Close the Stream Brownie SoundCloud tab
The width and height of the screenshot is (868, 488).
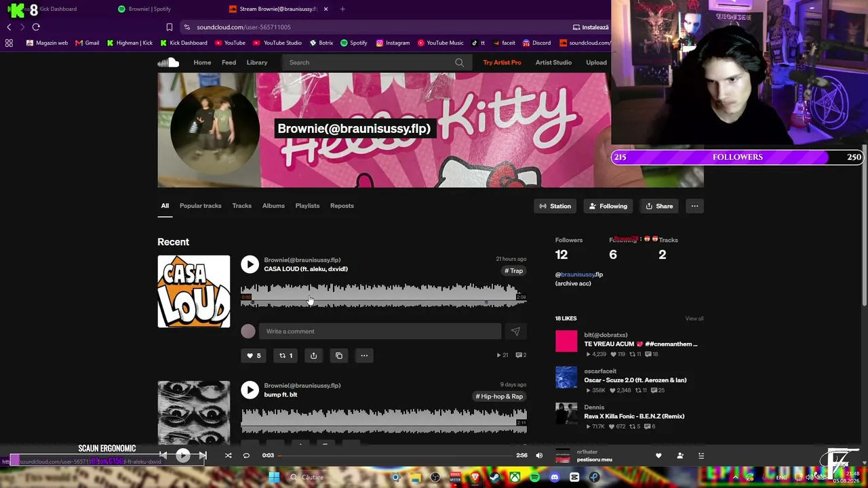point(325,9)
